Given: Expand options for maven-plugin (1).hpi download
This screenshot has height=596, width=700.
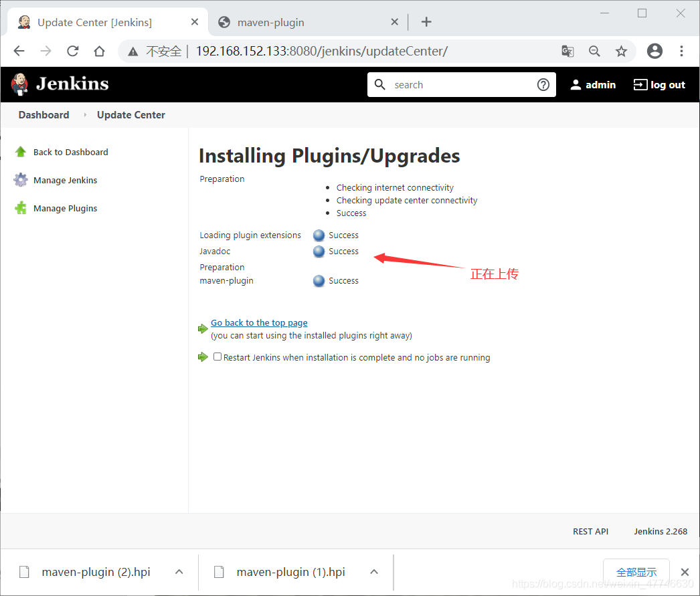Looking at the screenshot, I should (x=374, y=572).
